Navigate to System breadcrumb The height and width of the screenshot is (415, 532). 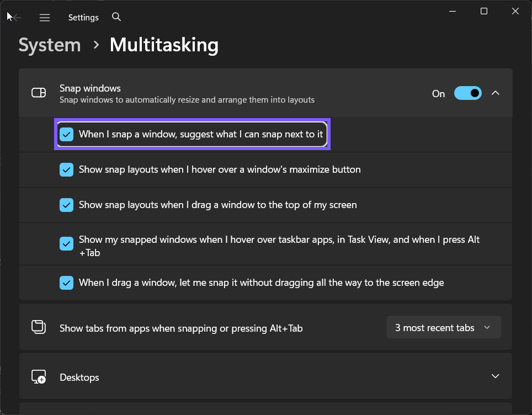coord(50,45)
